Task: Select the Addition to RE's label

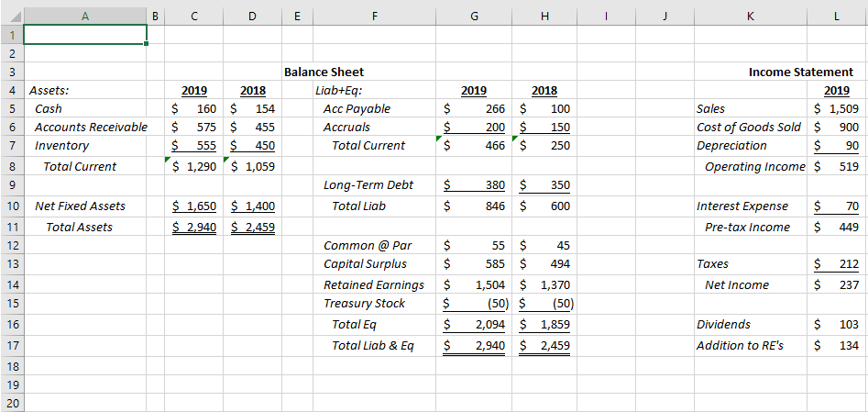Action: tap(740, 345)
